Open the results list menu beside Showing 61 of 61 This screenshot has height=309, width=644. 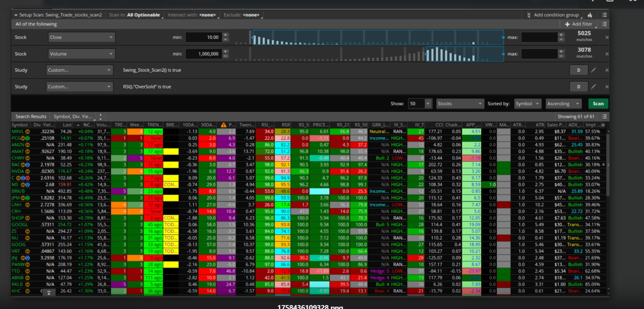(x=604, y=116)
